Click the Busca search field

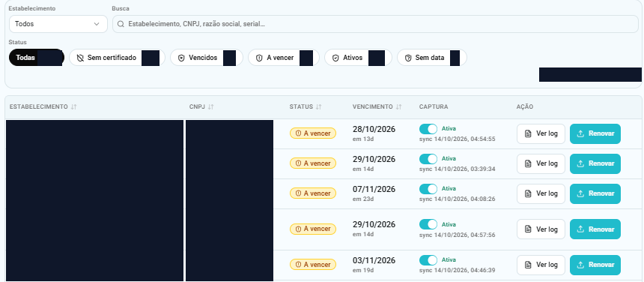coord(375,24)
